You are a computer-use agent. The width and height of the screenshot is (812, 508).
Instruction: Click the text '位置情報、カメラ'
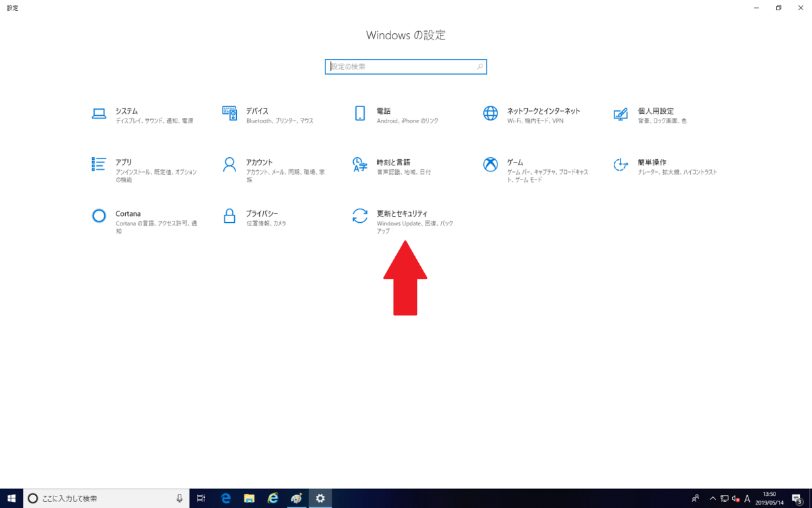(x=266, y=223)
